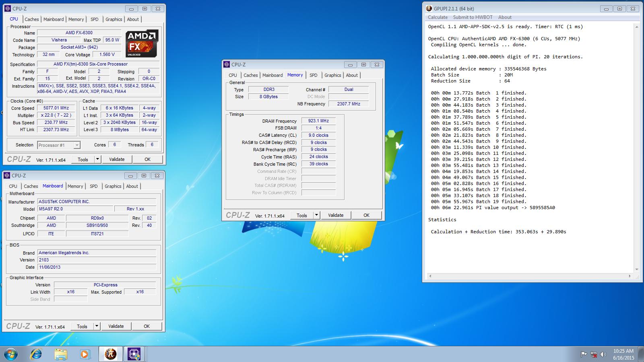Click OK in the Memory window
Image resolution: width=644 pixels, height=362 pixels.
point(366,215)
